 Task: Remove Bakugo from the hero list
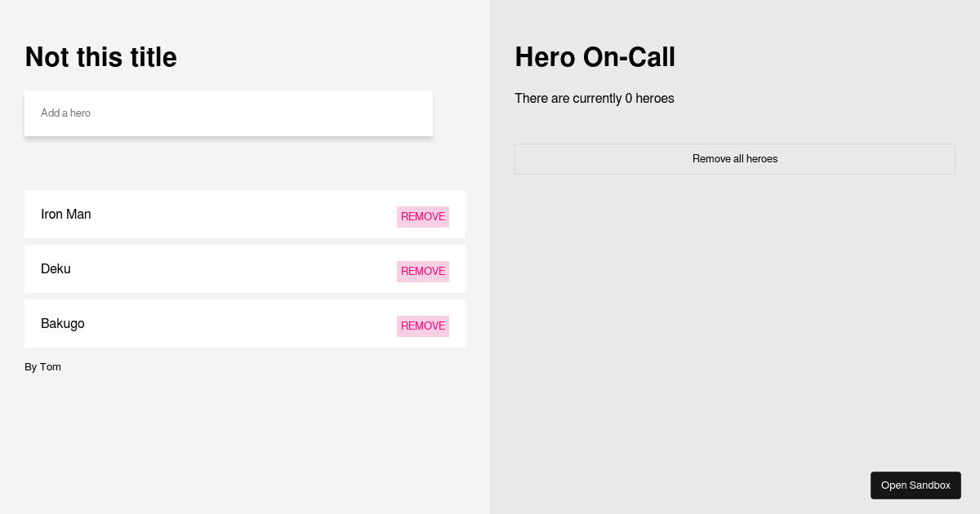tap(423, 326)
